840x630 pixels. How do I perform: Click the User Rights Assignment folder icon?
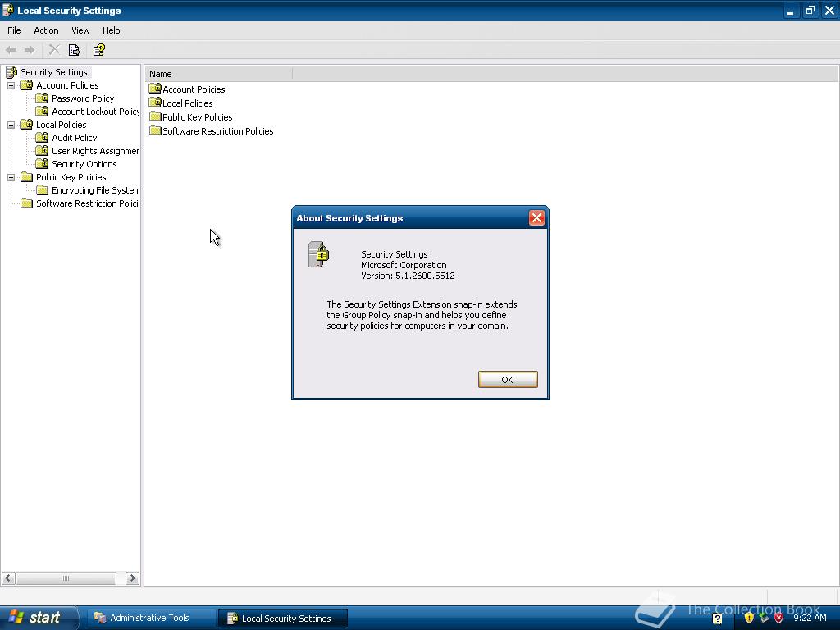point(42,151)
